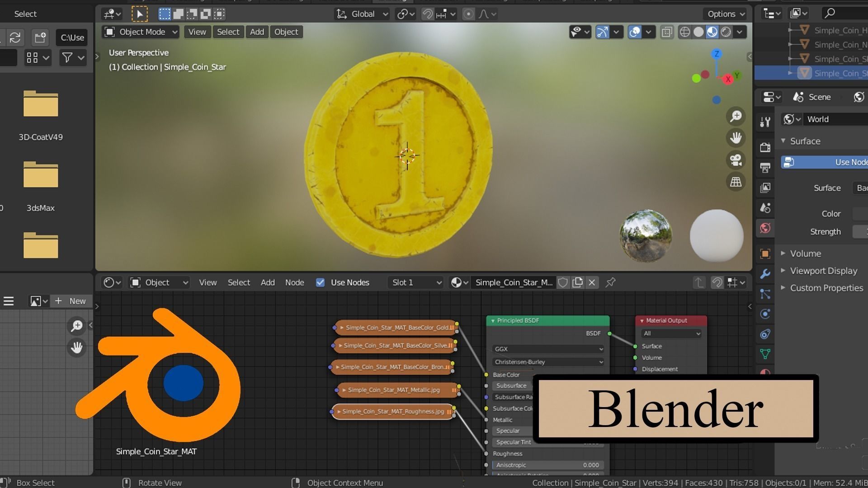
Task: Toggle X-ray display in viewport header
Action: pyautogui.click(x=666, y=32)
